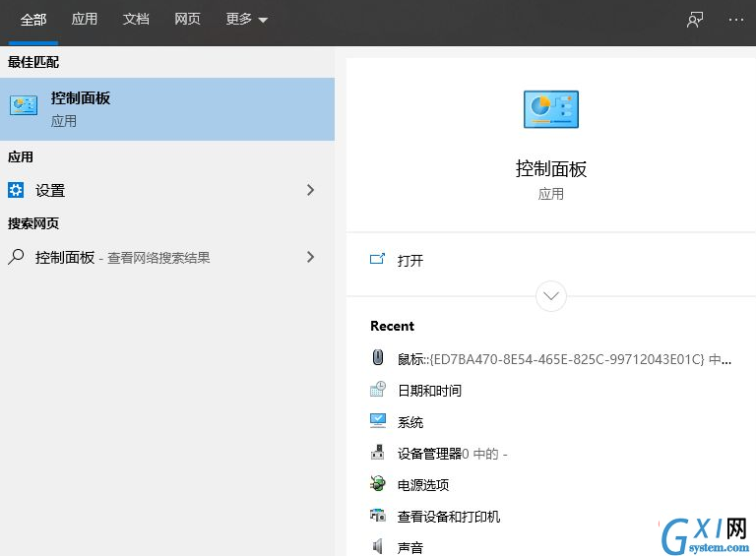Open the 设置 app result
The image size is (756, 556).
point(167,190)
